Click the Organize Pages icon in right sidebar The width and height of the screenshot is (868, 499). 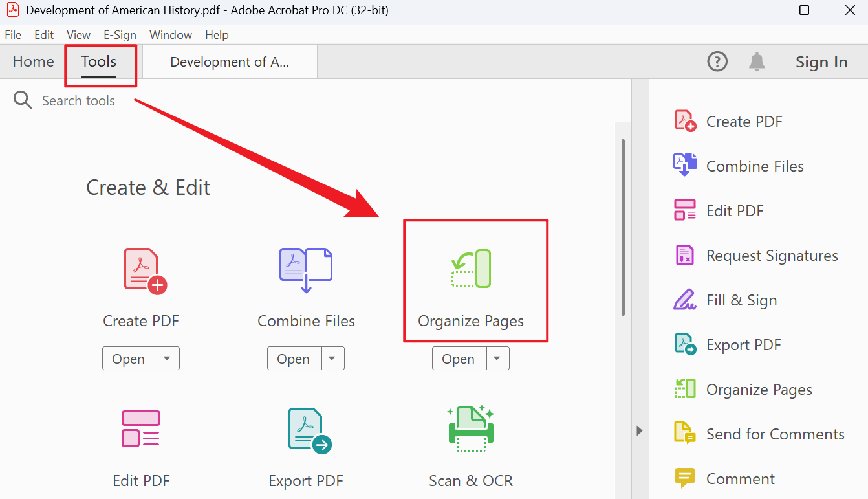tap(685, 389)
